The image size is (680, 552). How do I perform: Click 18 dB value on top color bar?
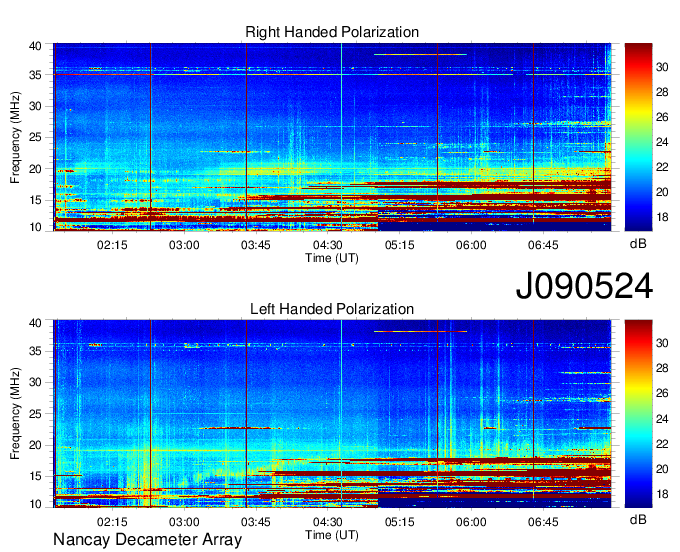coord(662,217)
